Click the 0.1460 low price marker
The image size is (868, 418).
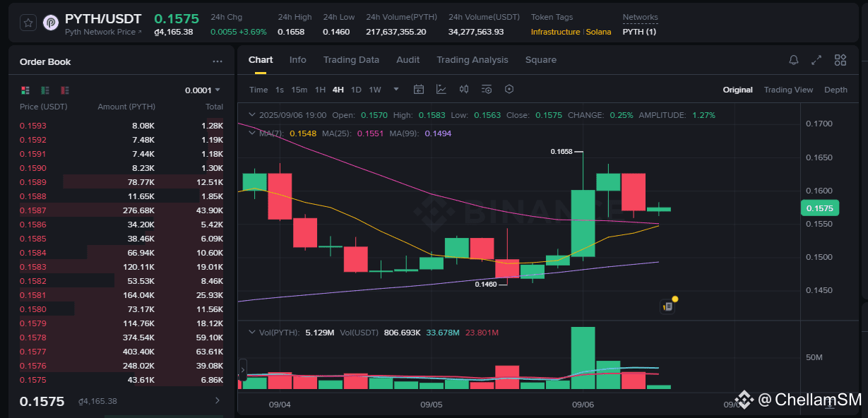coord(485,284)
